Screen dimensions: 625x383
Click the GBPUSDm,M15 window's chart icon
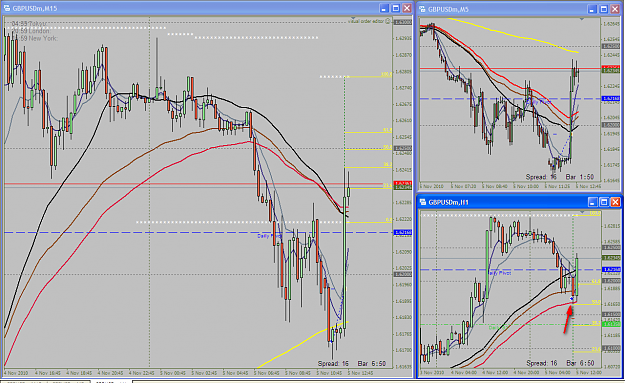click(x=7, y=8)
